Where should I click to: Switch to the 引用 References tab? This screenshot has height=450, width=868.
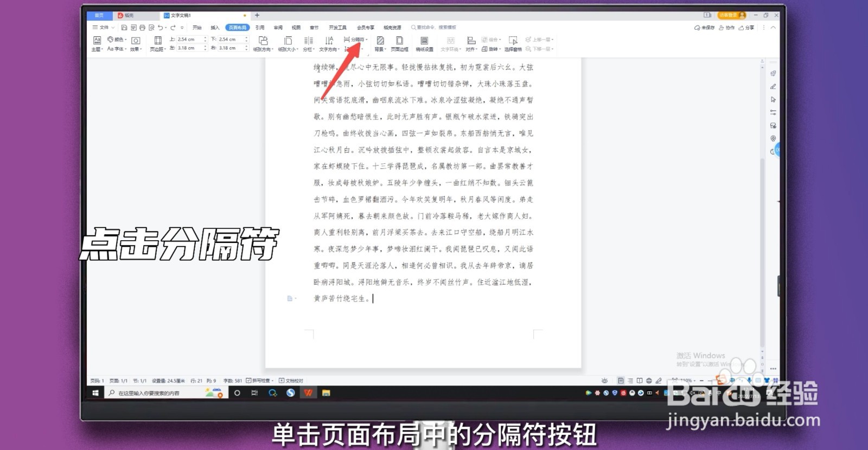(260, 28)
